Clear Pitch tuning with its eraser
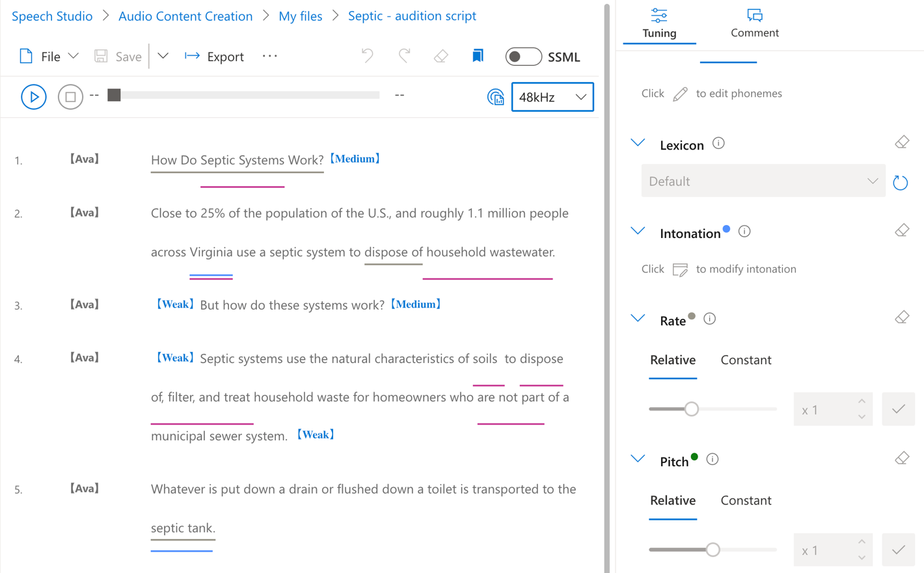 tap(902, 458)
